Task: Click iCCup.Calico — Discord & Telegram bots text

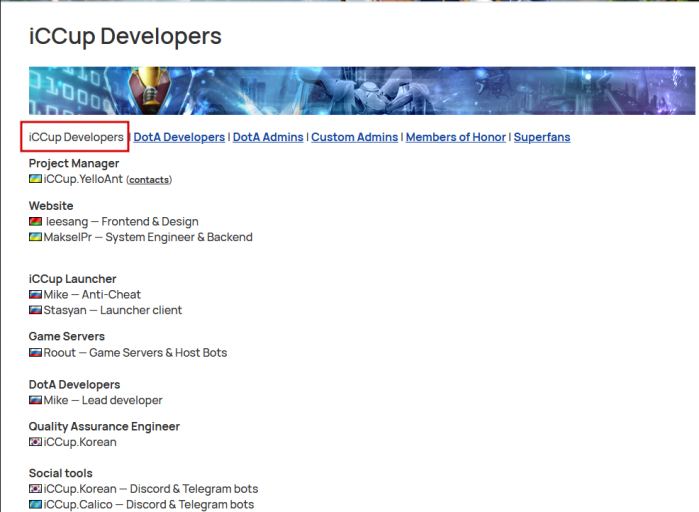Action: click(149, 504)
